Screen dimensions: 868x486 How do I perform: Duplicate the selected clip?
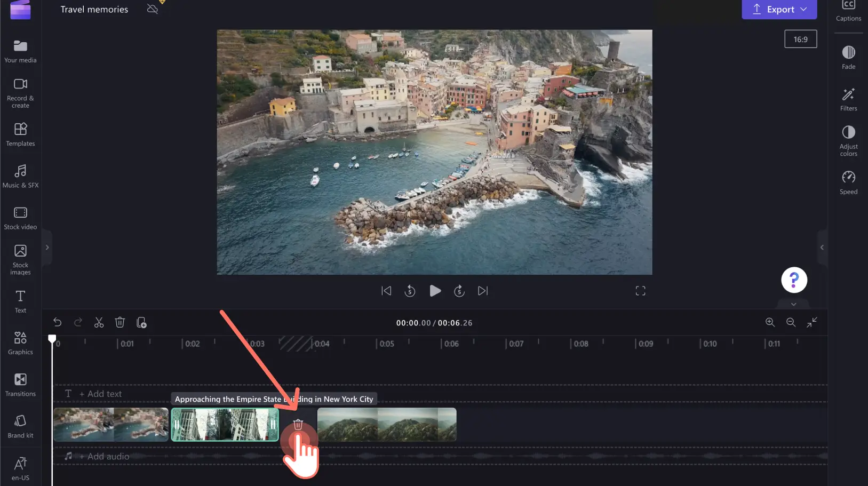click(141, 322)
